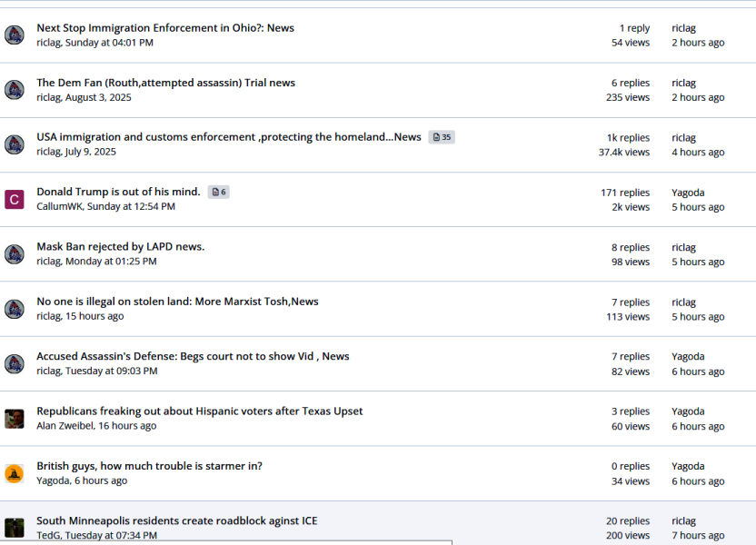This screenshot has height=545, width=756.
Task: Click TedG's avatar beside Minneapolis thread
Action: (15, 528)
